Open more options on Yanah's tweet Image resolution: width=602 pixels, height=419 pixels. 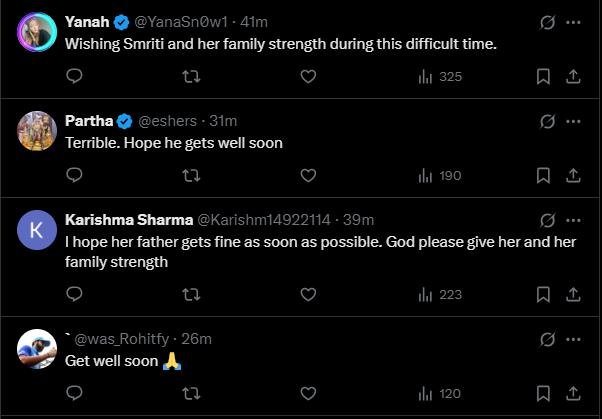coord(573,21)
